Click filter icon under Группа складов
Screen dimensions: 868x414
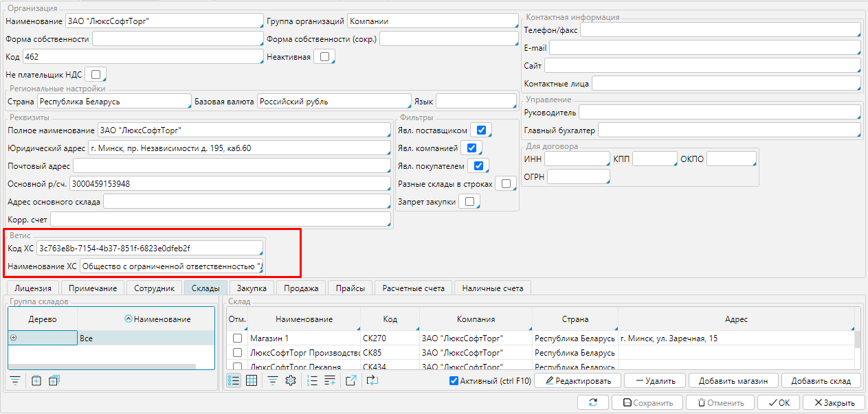[x=15, y=380]
